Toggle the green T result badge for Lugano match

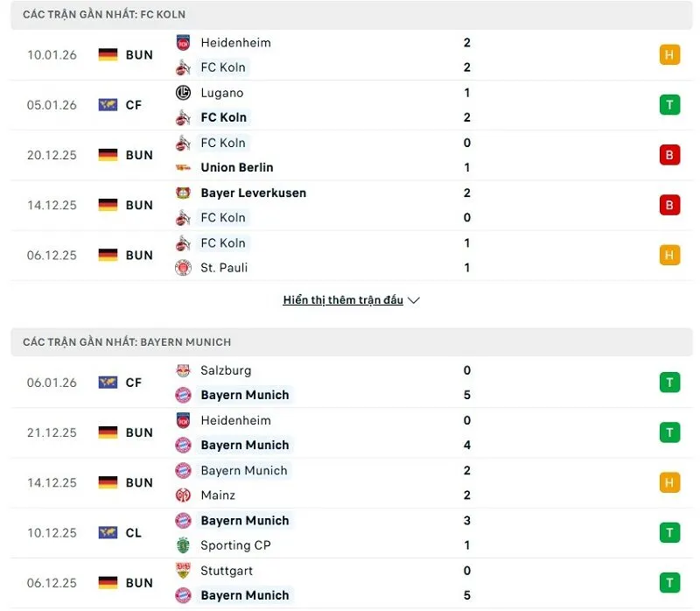tap(669, 104)
